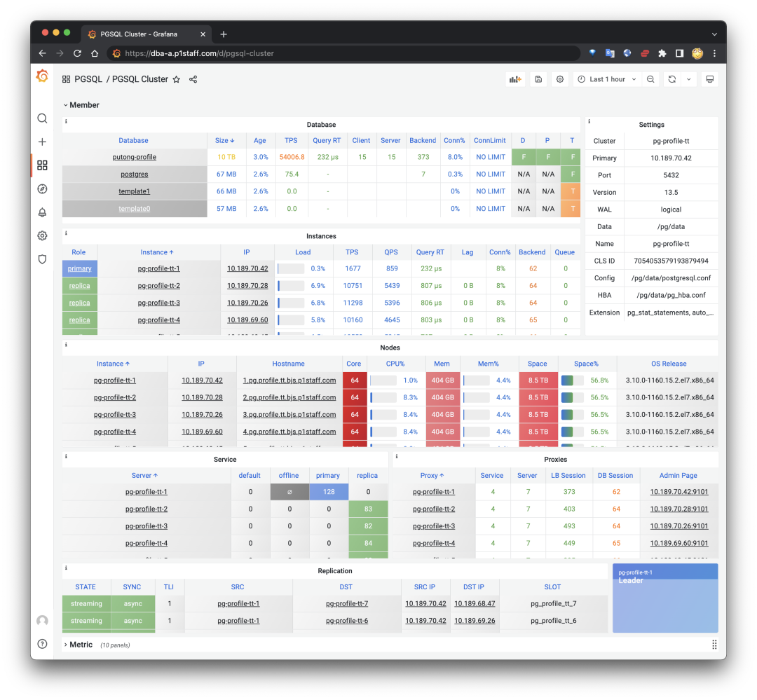This screenshot has height=700, width=757.
Task: Open the putong-profile database link
Action: pos(134,157)
